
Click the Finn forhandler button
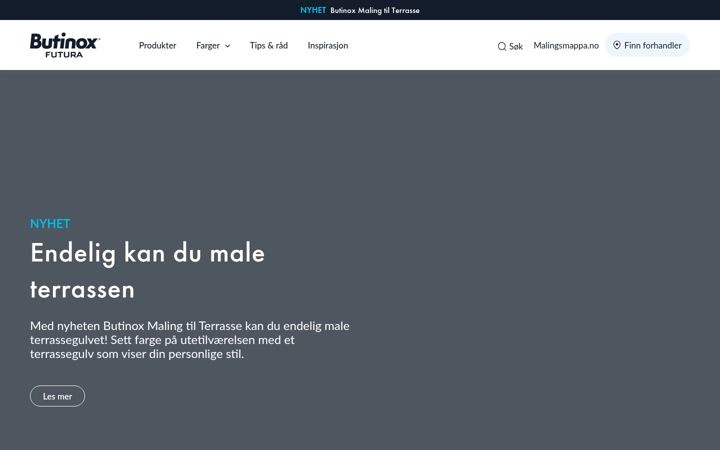tap(647, 45)
